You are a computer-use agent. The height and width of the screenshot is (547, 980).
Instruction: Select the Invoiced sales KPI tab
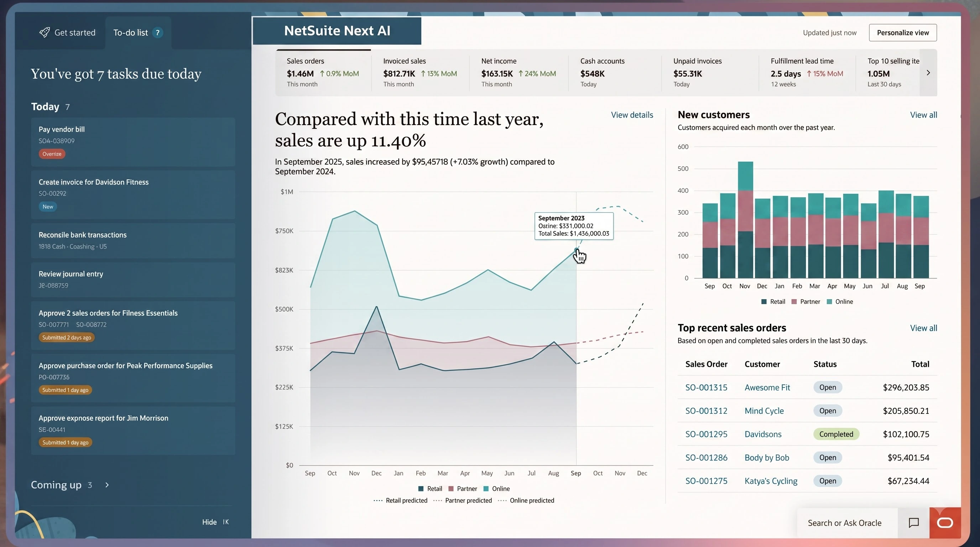420,72
